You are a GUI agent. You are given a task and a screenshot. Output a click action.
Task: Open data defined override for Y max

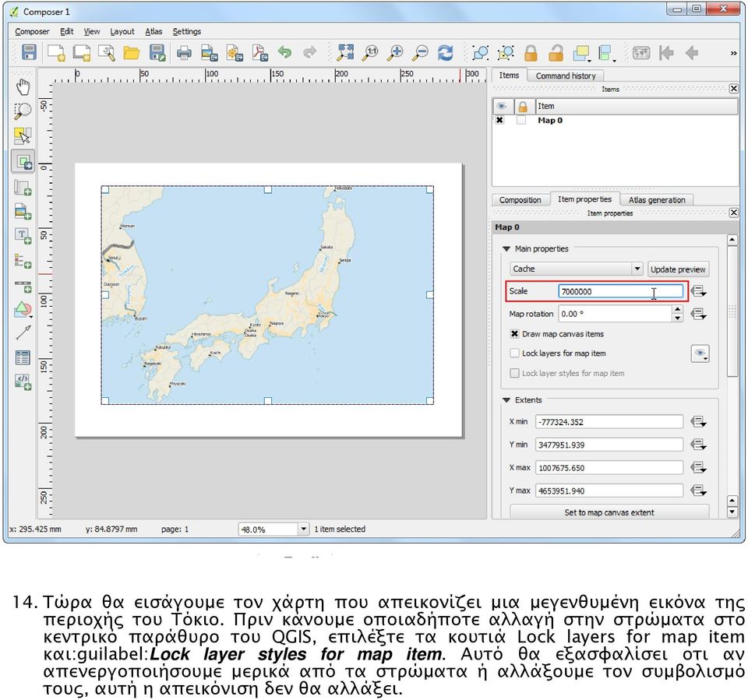(699, 491)
